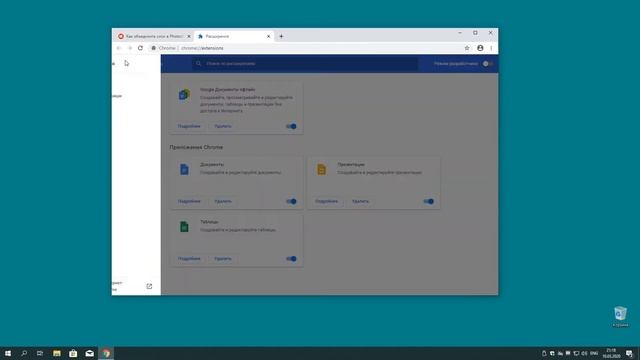Open the Chrome profile avatar icon
Screen dimensions: 640x360
point(480,48)
